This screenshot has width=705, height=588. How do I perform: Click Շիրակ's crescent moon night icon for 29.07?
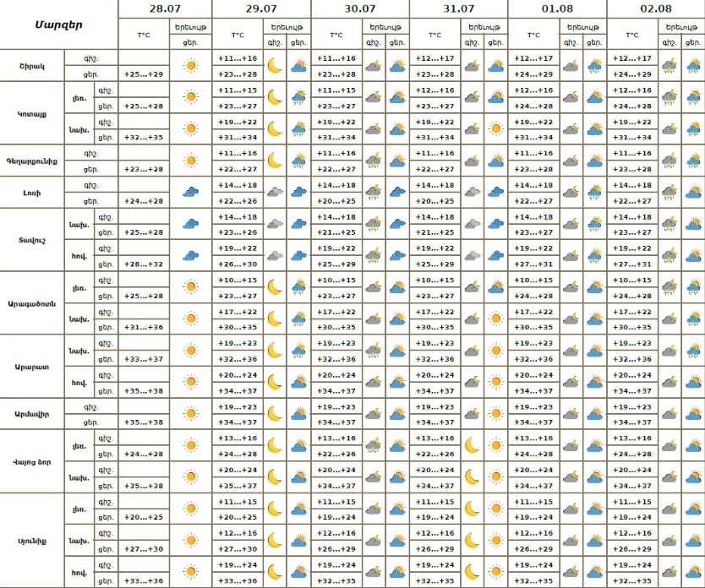pos(275,66)
